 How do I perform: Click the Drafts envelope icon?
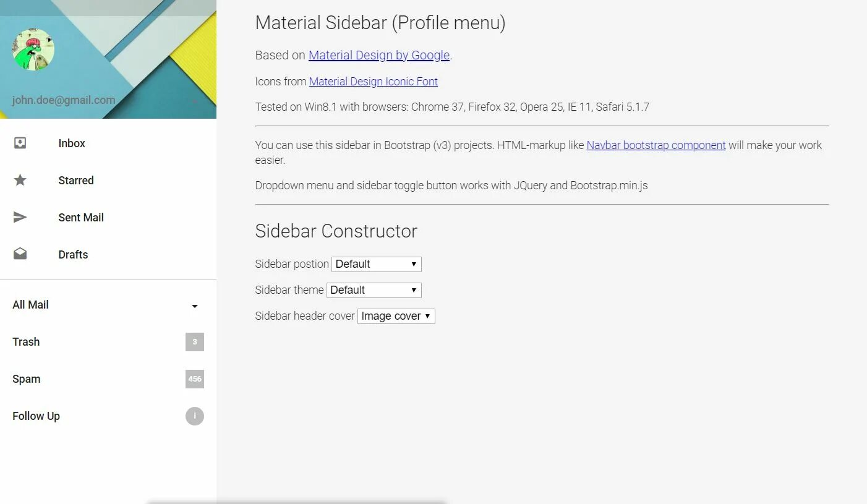point(20,254)
